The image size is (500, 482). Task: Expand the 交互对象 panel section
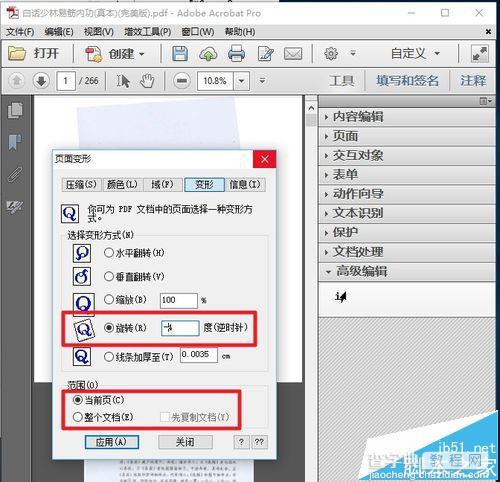(x=406, y=155)
